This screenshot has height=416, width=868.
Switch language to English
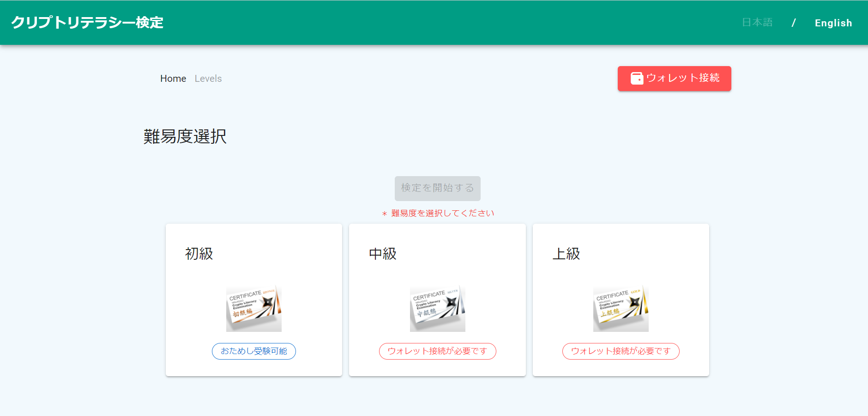tap(833, 23)
